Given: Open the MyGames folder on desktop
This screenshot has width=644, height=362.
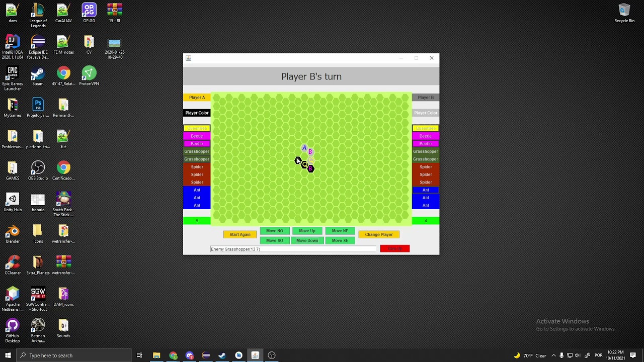Looking at the screenshot, I should click(x=13, y=108).
